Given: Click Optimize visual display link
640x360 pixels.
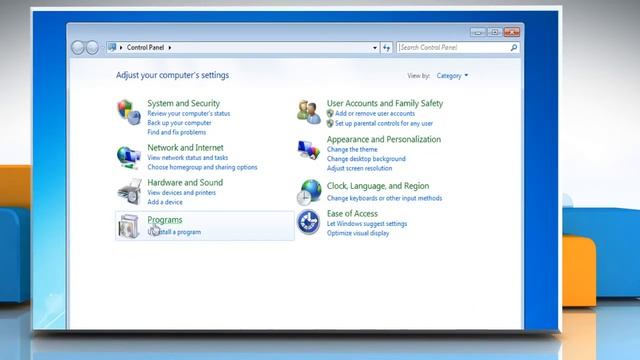Looking at the screenshot, I should 358,233.
